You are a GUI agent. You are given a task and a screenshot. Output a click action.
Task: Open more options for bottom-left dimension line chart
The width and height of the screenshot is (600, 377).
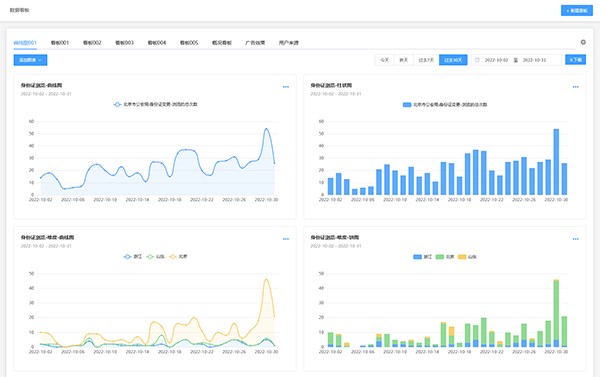click(x=286, y=239)
